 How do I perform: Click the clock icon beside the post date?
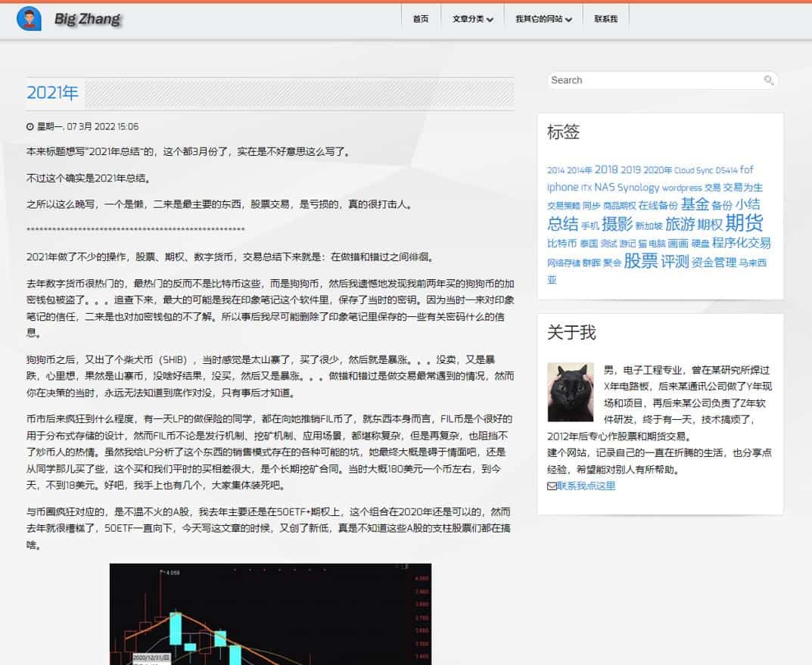click(x=30, y=127)
